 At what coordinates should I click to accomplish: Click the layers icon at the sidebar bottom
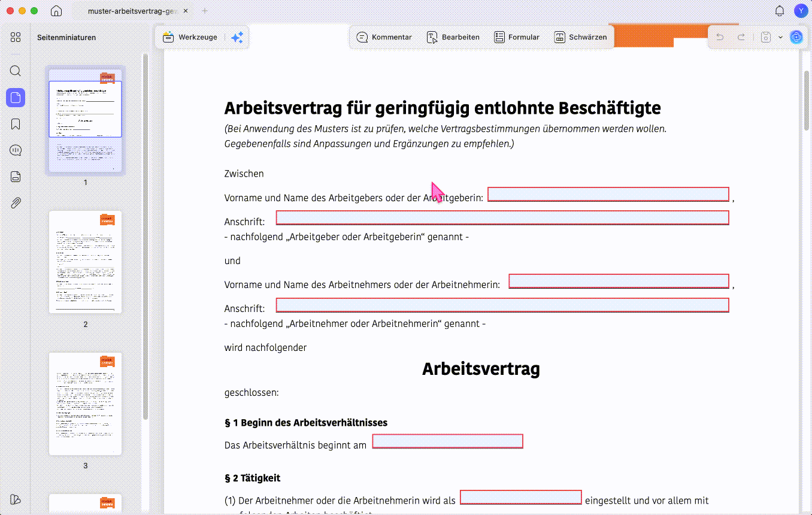point(16,499)
